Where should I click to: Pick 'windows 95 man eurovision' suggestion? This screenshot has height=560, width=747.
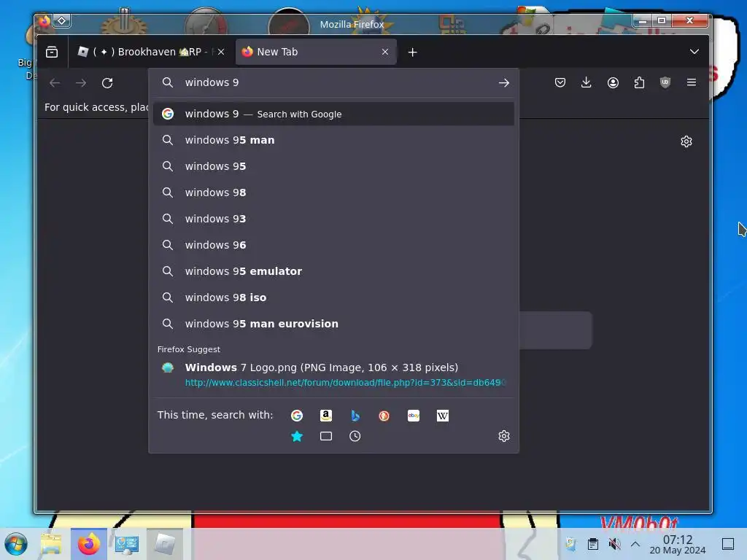coord(333,324)
